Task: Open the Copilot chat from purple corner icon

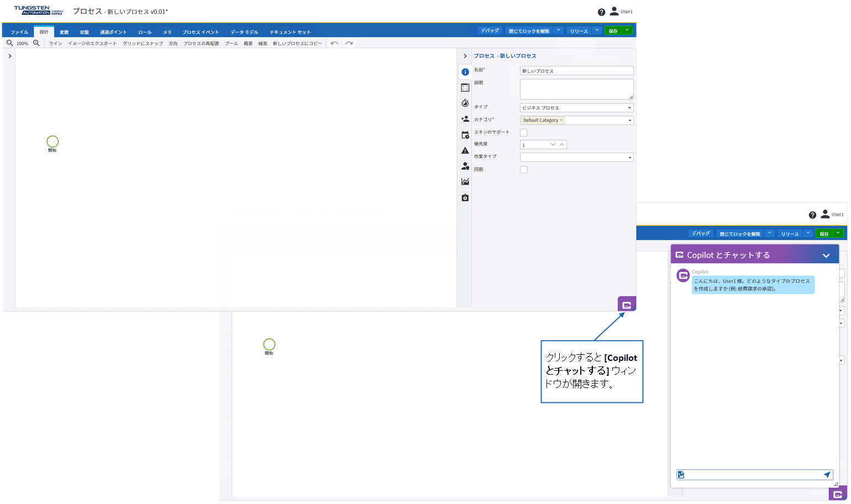Action: click(627, 305)
